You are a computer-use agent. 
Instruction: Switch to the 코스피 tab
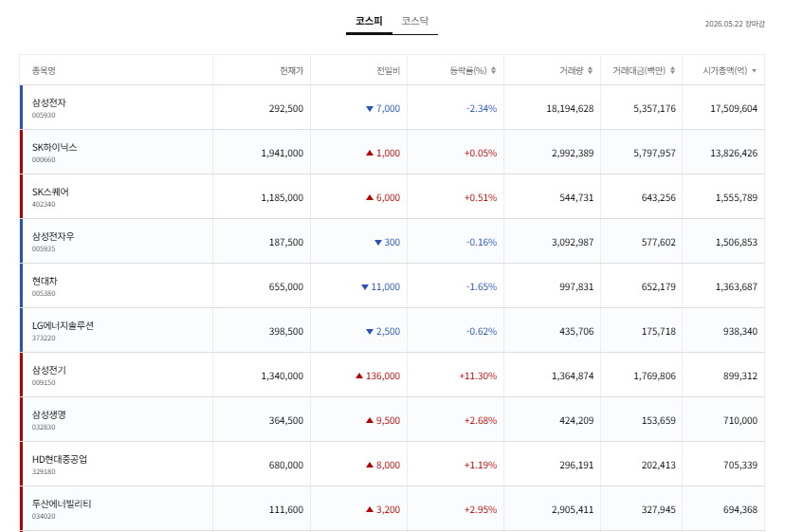[369, 21]
